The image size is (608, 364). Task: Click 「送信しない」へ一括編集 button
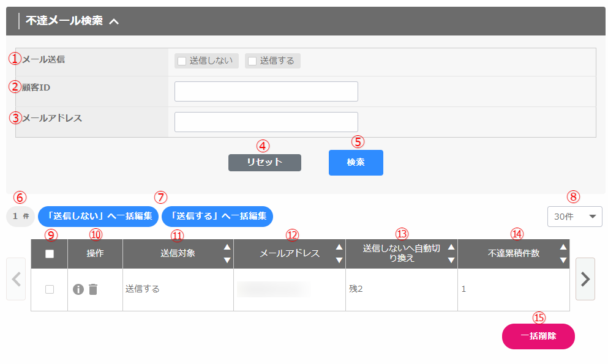(x=98, y=216)
